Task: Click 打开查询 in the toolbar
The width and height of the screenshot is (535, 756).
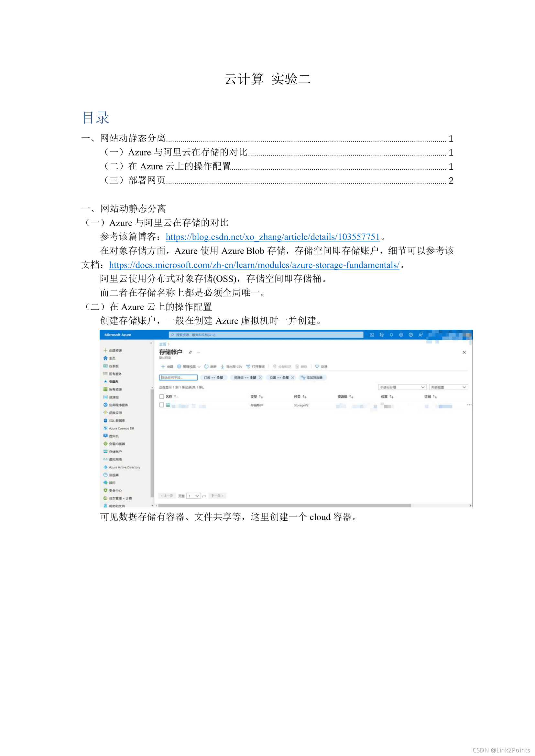Action: [255, 367]
